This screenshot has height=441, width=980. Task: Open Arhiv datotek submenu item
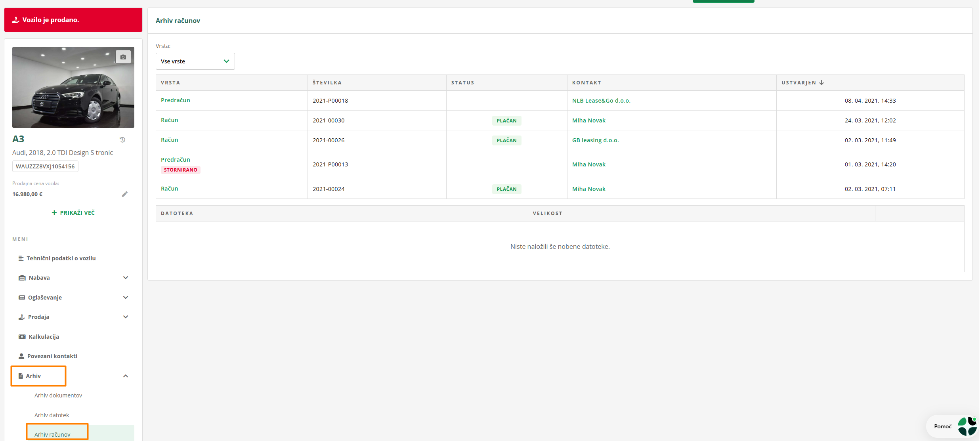click(52, 415)
